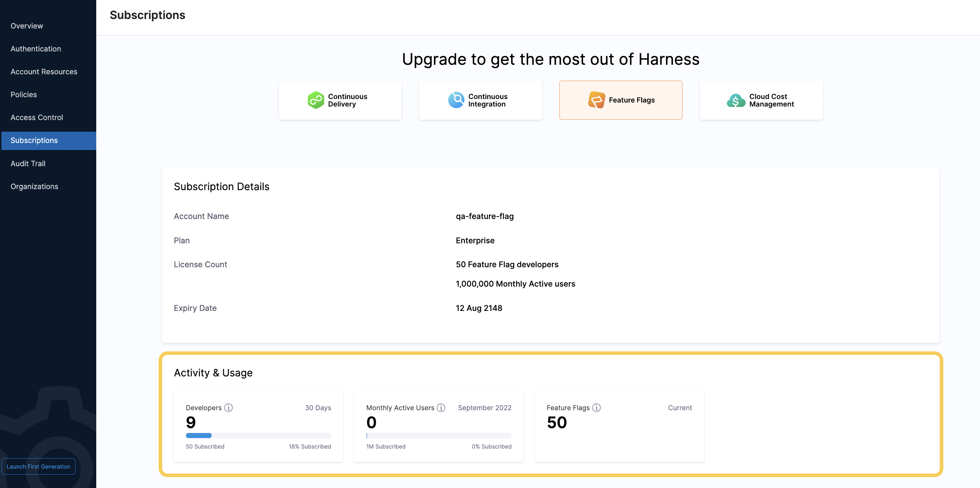
Task: Click the Launch First Generation button
Action: click(x=38, y=466)
